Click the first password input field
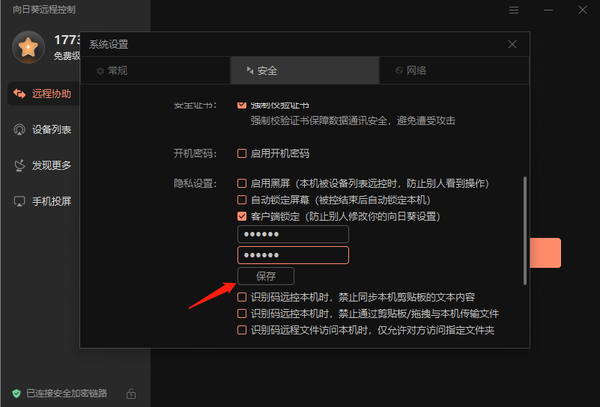 [293, 234]
